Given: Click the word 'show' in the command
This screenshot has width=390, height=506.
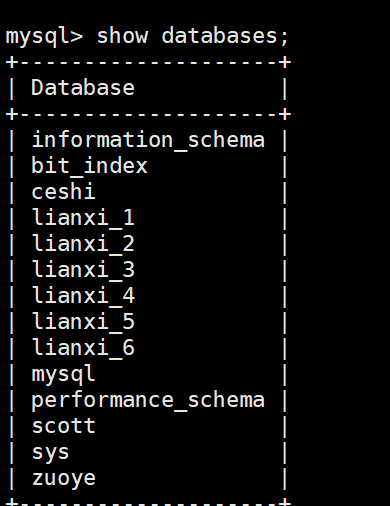Looking at the screenshot, I should tap(122, 36).
